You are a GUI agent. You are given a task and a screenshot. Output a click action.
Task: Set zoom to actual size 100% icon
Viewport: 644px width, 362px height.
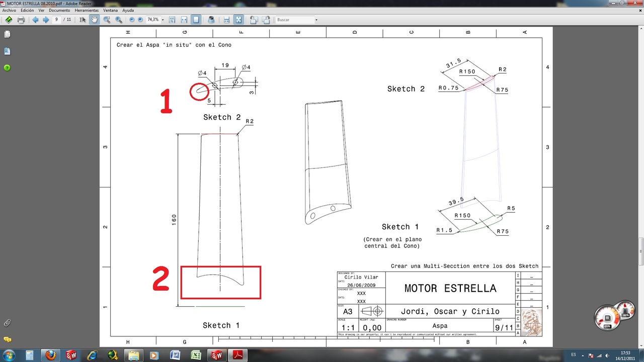[172, 20]
